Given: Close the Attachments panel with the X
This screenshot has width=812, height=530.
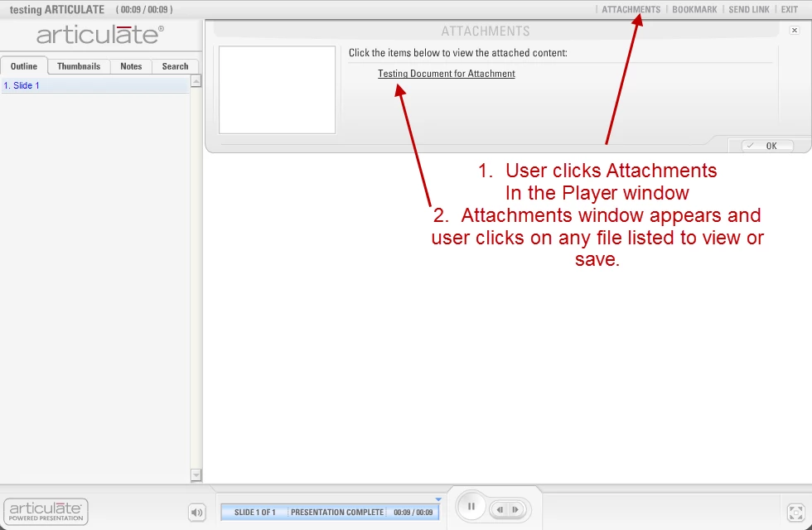Looking at the screenshot, I should (795, 31).
